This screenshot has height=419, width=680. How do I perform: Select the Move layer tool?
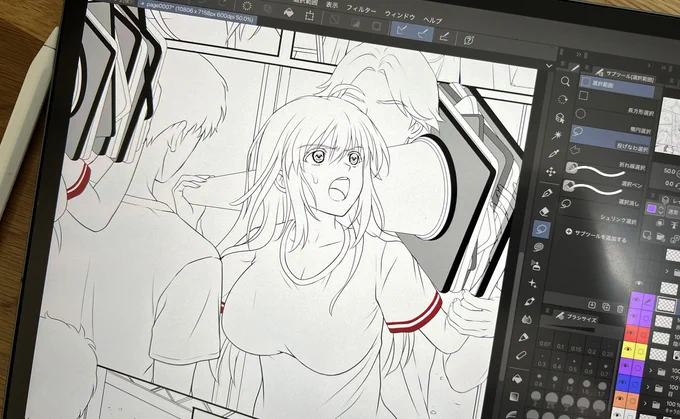pyautogui.click(x=551, y=172)
